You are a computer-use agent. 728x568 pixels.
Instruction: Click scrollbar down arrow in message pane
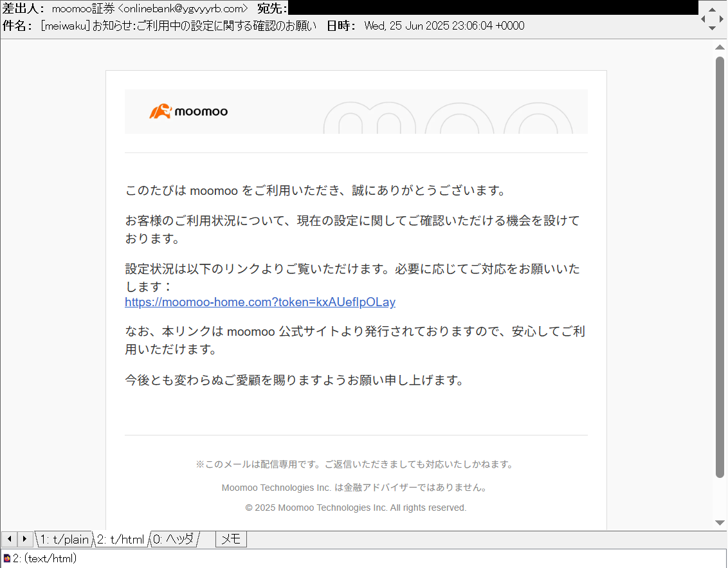point(720,522)
